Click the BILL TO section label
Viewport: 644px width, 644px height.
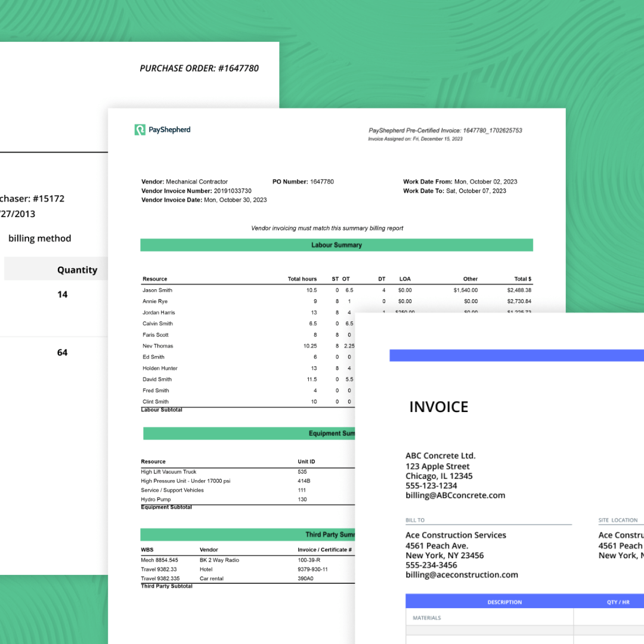pyautogui.click(x=415, y=520)
